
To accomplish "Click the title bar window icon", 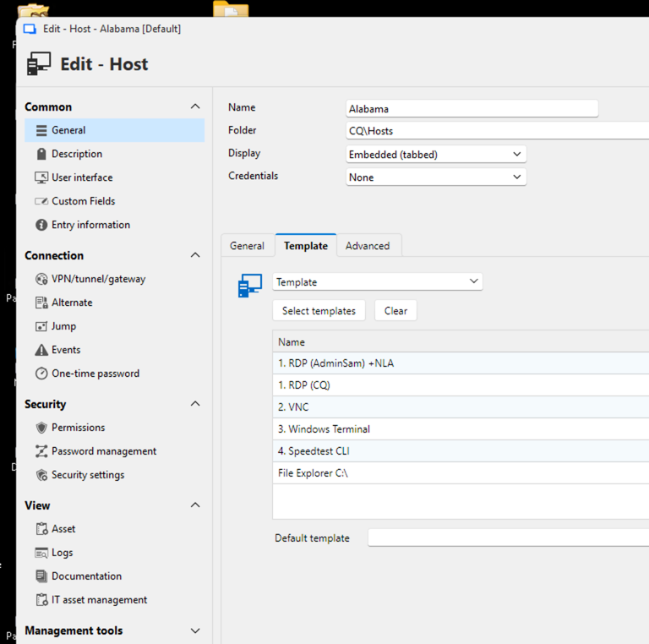I will click(30, 29).
